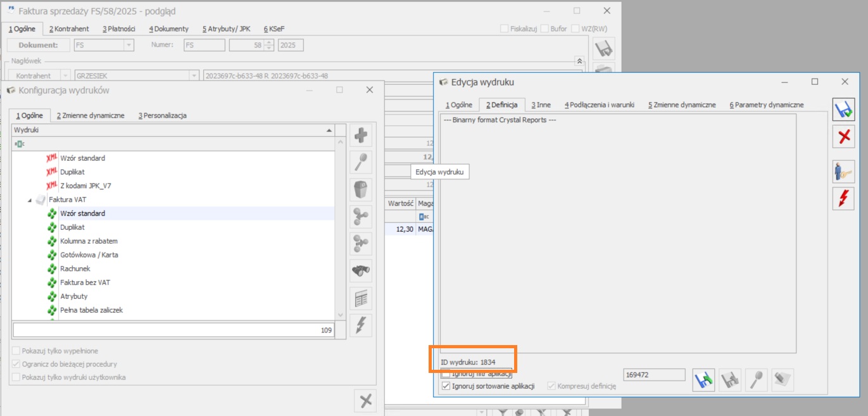The width and height of the screenshot is (868, 416).
Task: Click the red lightning bolt icon
Action: 843,198
